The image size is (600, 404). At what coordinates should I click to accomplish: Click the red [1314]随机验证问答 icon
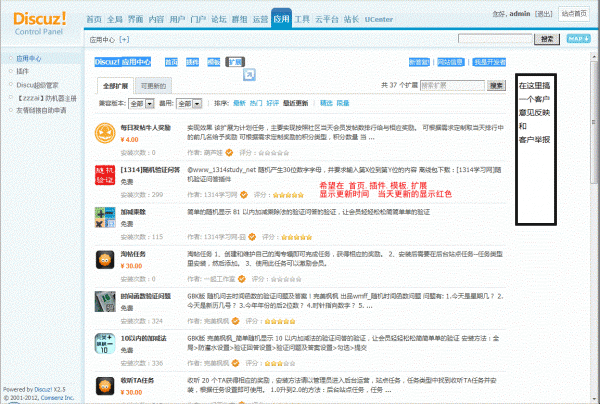[x=105, y=175]
